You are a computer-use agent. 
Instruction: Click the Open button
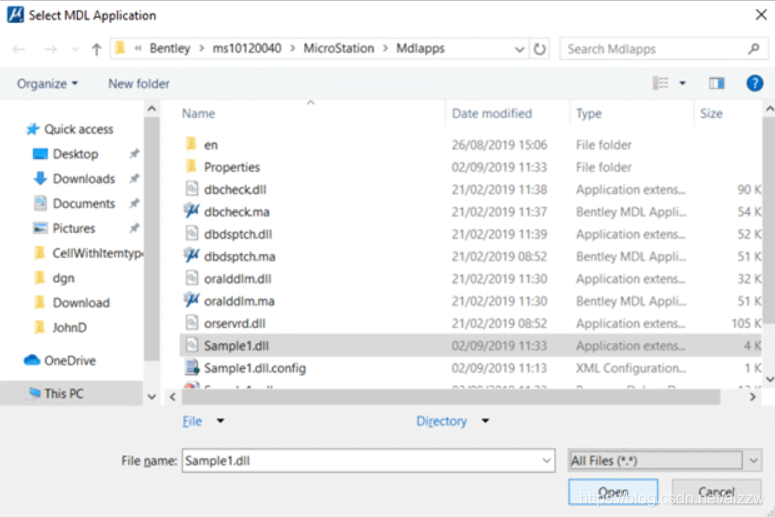(613, 492)
